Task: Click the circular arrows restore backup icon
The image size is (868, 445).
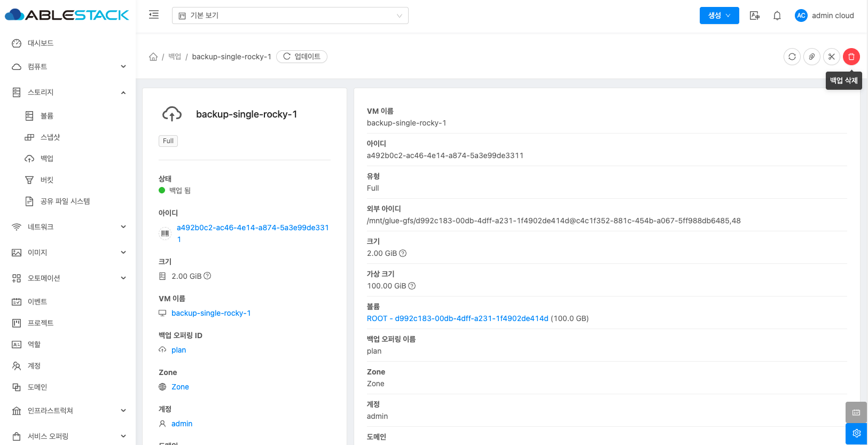Action: [792, 57]
